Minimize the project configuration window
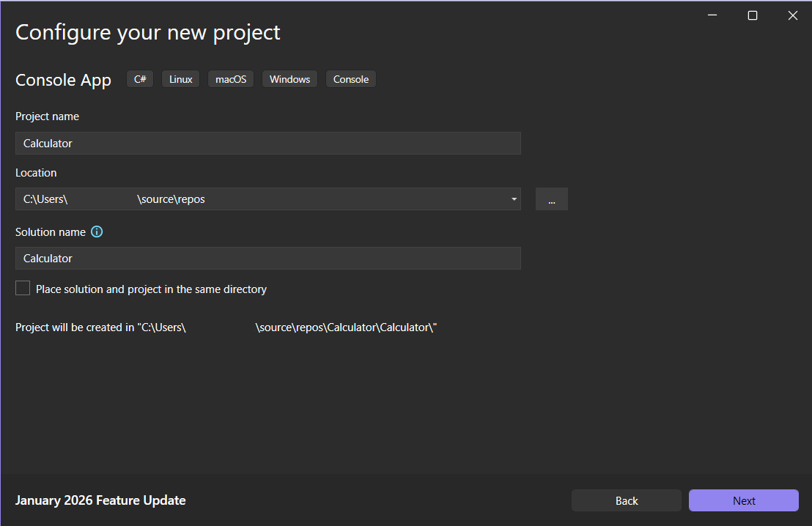 [712, 15]
